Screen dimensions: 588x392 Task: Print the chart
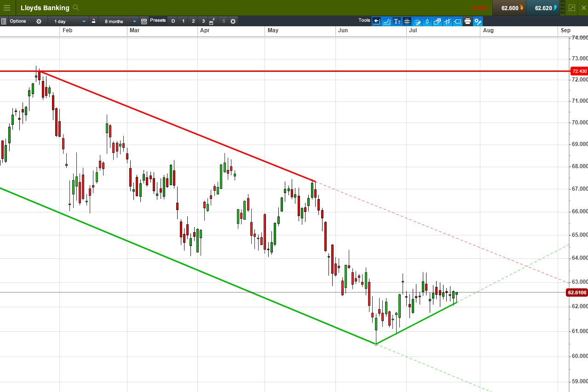(467, 21)
